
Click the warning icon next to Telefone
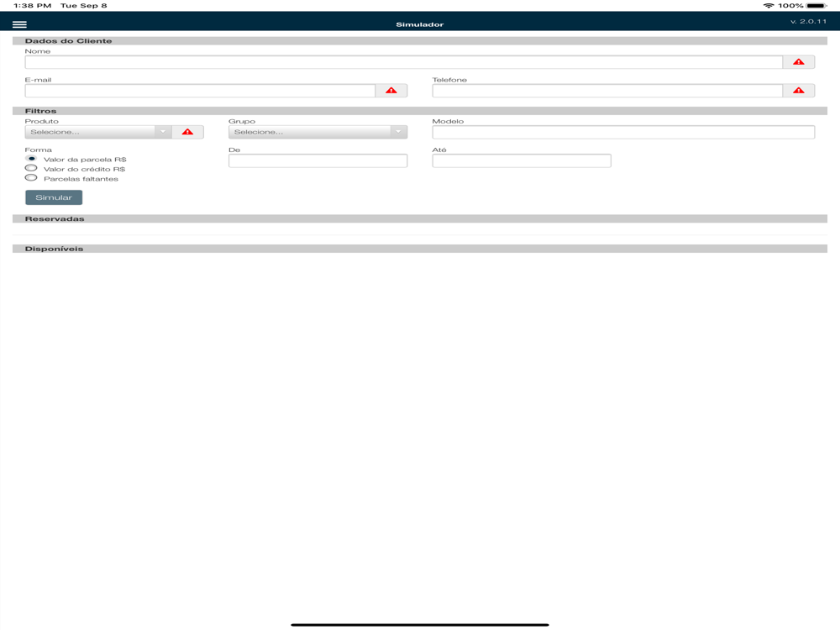798,91
